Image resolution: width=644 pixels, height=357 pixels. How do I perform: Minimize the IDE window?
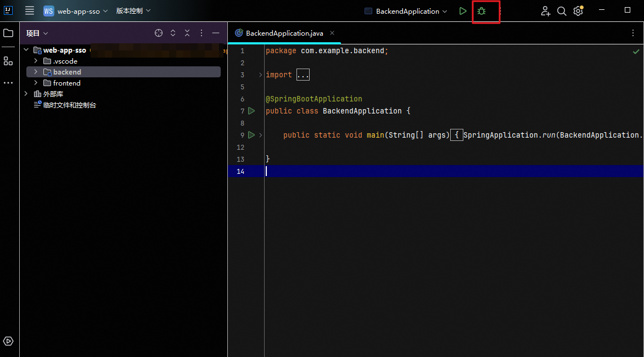click(x=602, y=10)
